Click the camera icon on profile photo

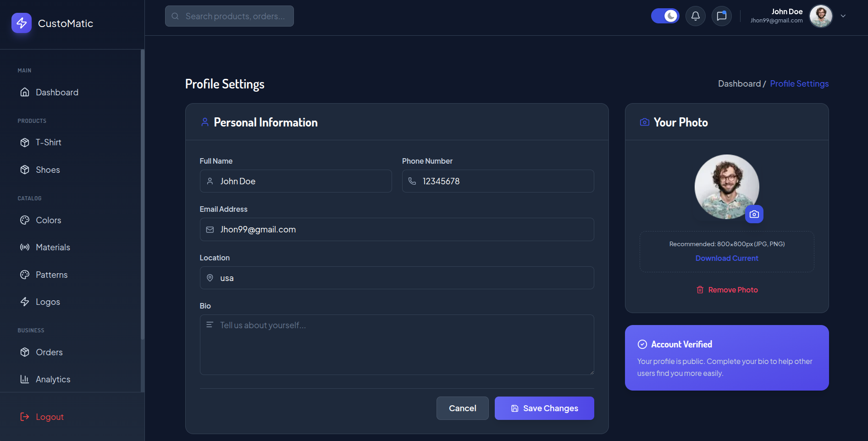click(x=754, y=214)
